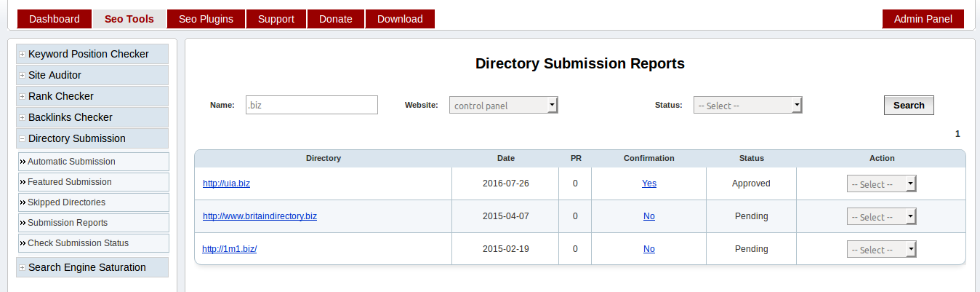Expand Search Engine Saturation plus icon
Image resolution: width=980 pixels, height=292 pixels.
point(23,268)
